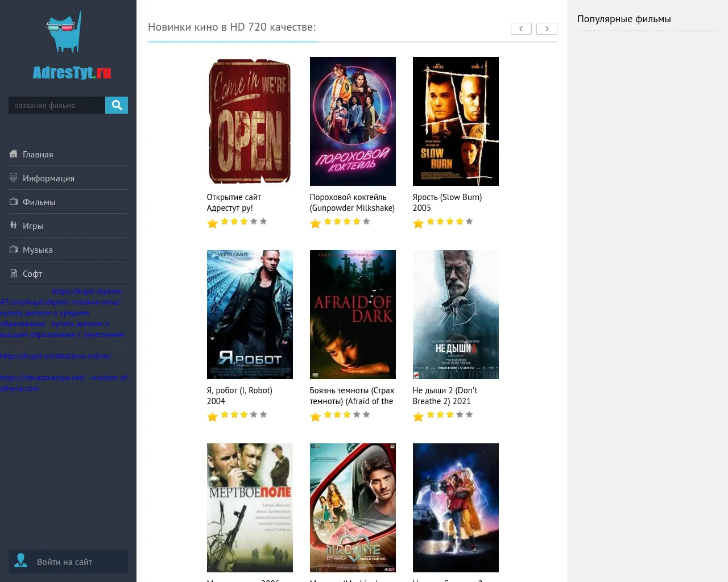Screen dimensions: 728x582
Task: Click the AdresTyt.ru cat logo
Action: [71, 45]
